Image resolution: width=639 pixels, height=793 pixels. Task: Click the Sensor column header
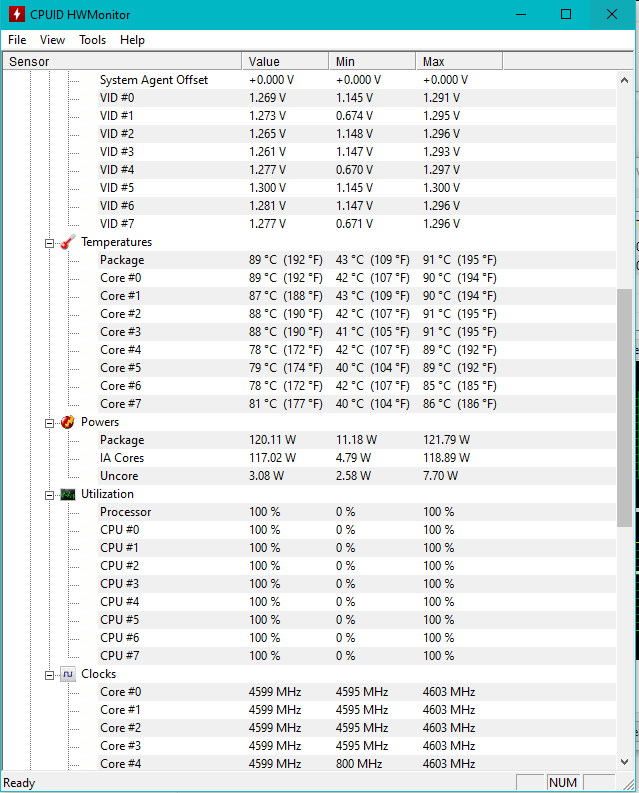122,61
